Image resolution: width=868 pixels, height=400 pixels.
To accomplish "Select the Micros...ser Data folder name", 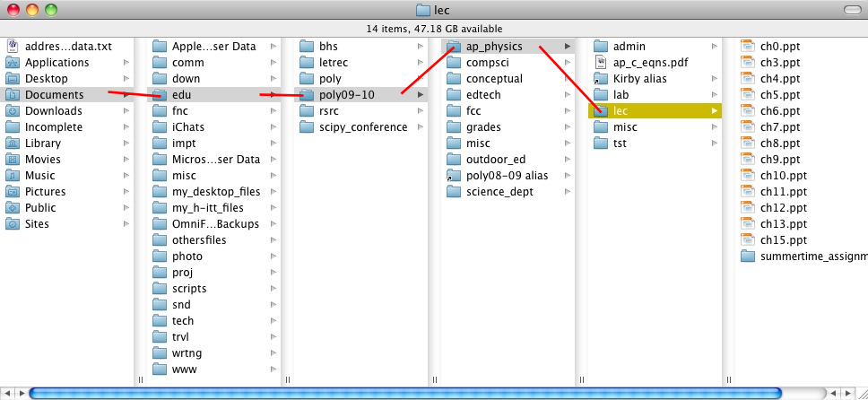I will [x=216, y=159].
